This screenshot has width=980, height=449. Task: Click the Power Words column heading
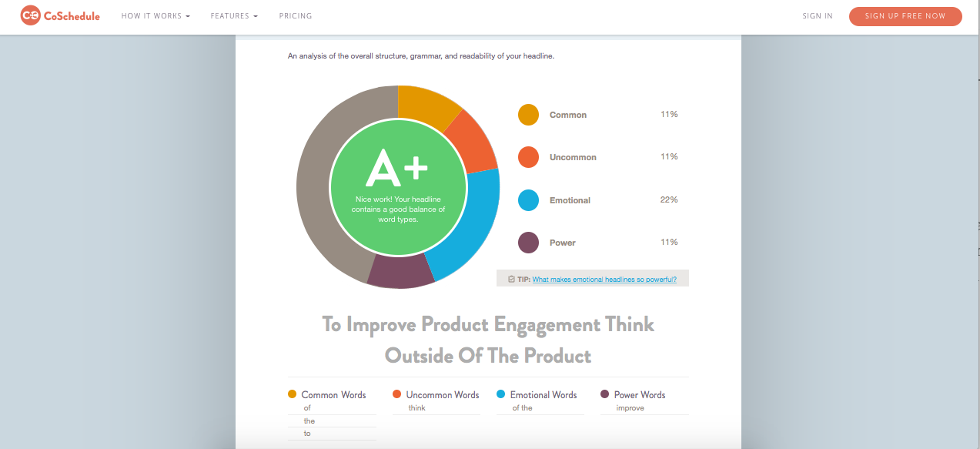640,395
